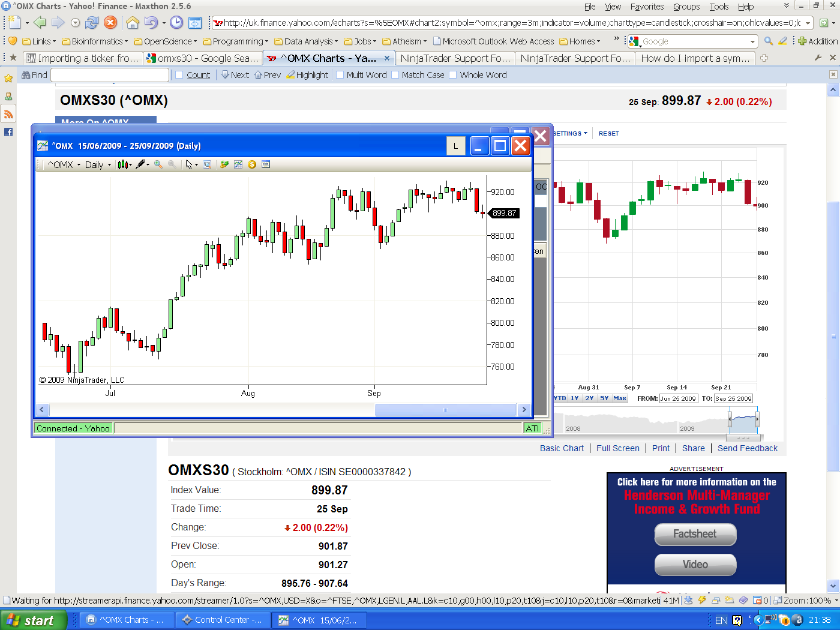Click the browser Forward arrow icon
The width and height of the screenshot is (840, 630).
(58, 23)
